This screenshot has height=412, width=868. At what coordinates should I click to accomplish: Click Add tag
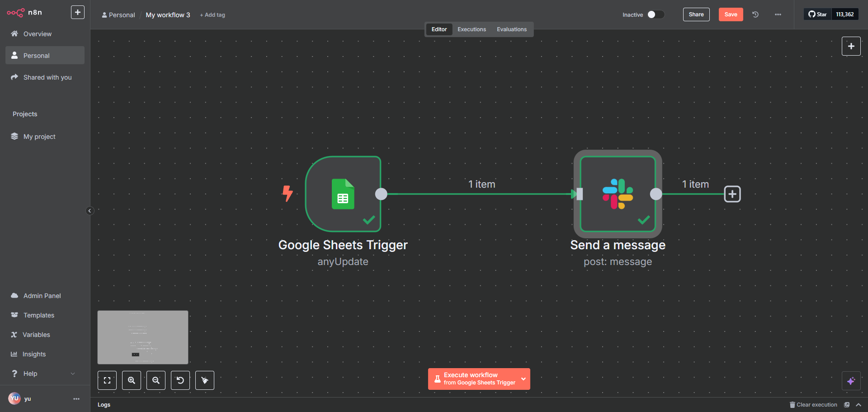pos(212,15)
